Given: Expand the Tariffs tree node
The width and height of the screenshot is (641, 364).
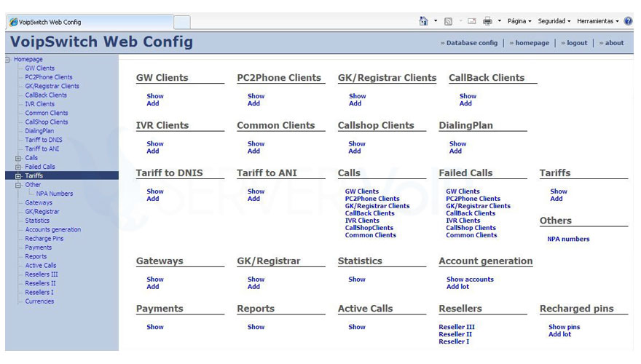Looking at the screenshot, I should 18,176.
